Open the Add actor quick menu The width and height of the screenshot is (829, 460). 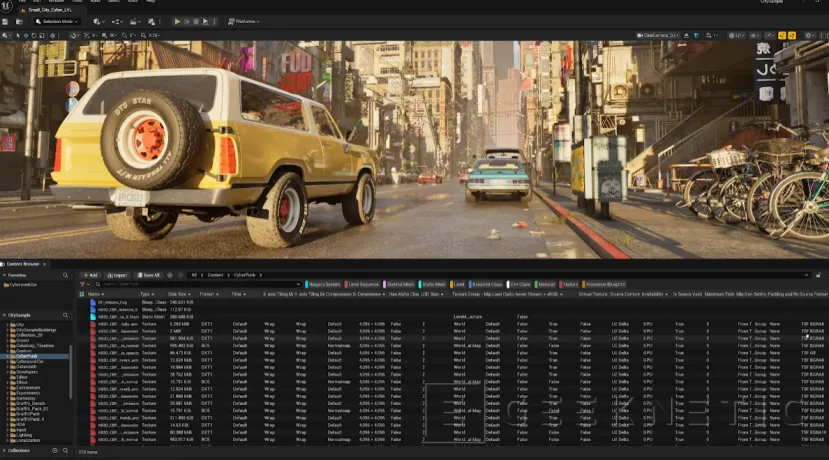click(x=98, y=22)
